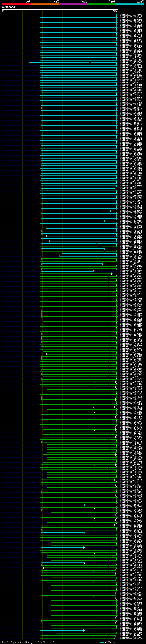Image resolution: width=146 pixels, height=644 pixels.
Task: Click the green ~80% identity legend bar
Action: (101, 4)
